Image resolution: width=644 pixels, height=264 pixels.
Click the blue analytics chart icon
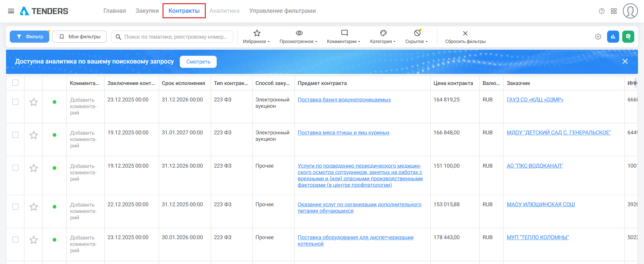(613, 37)
